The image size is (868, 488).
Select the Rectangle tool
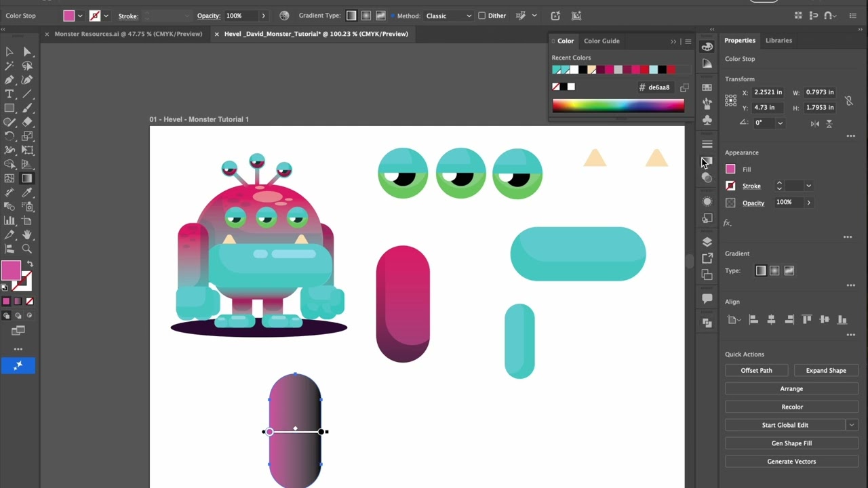[x=9, y=108]
